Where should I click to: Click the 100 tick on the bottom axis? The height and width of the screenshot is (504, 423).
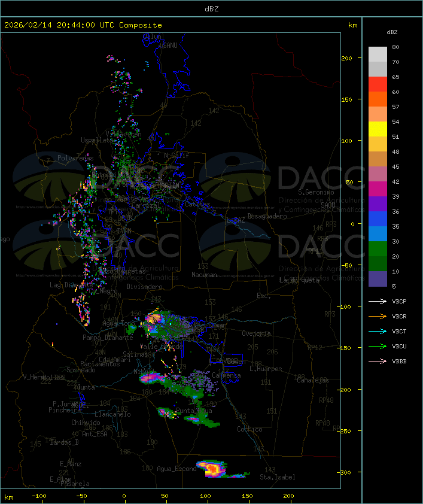coord(205,496)
